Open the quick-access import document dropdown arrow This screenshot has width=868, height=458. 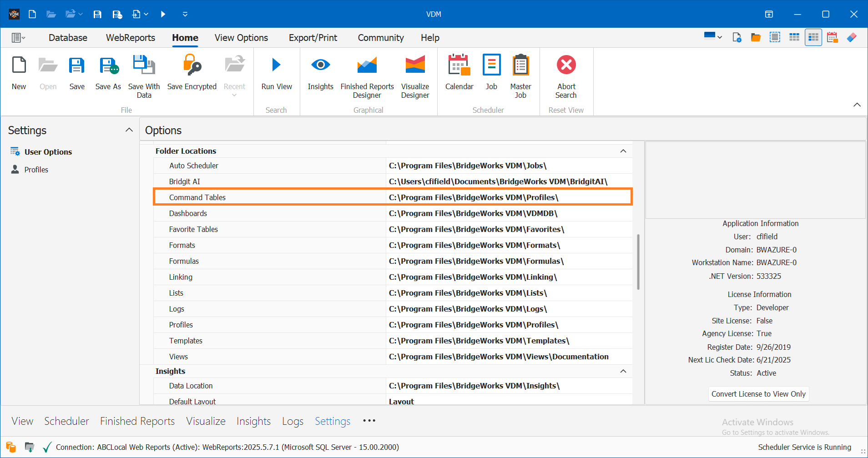coord(146,14)
